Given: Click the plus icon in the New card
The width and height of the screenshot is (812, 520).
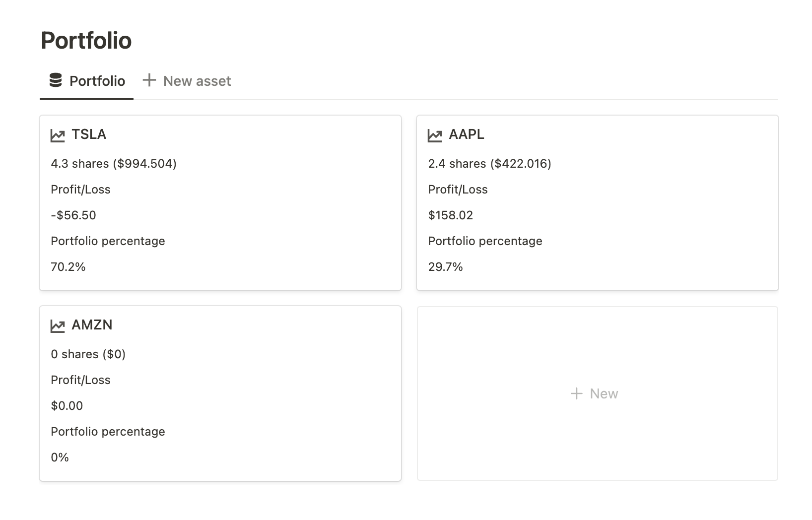Looking at the screenshot, I should click(x=576, y=394).
